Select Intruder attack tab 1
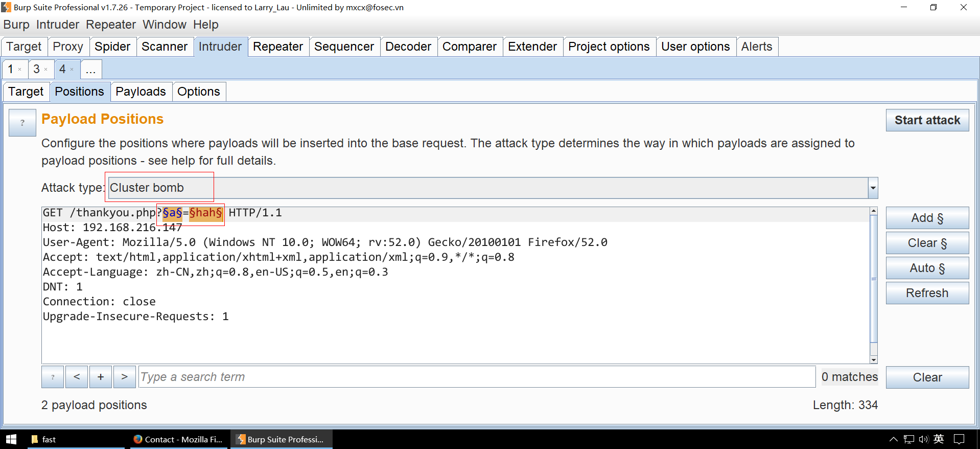Image resolution: width=980 pixels, height=449 pixels. pyautogui.click(x=11, y=69)
